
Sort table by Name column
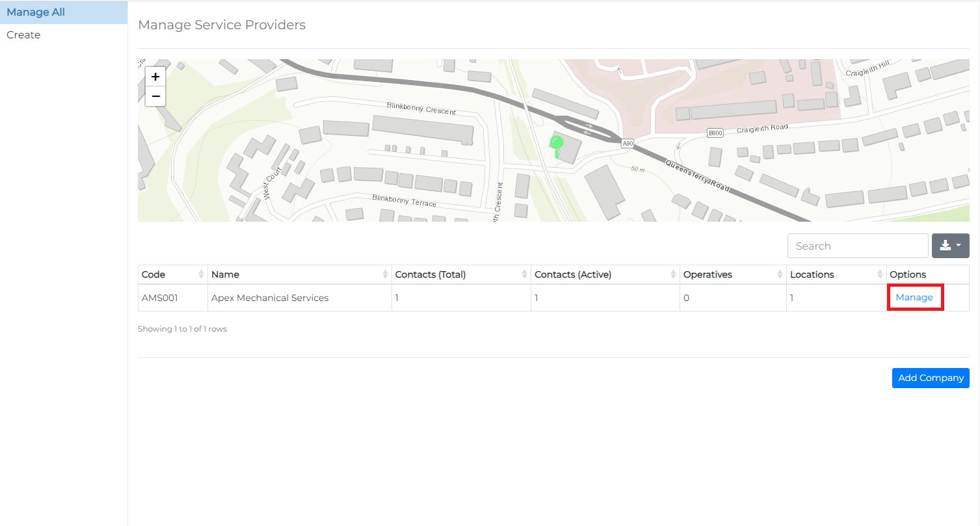pos(299,274)
